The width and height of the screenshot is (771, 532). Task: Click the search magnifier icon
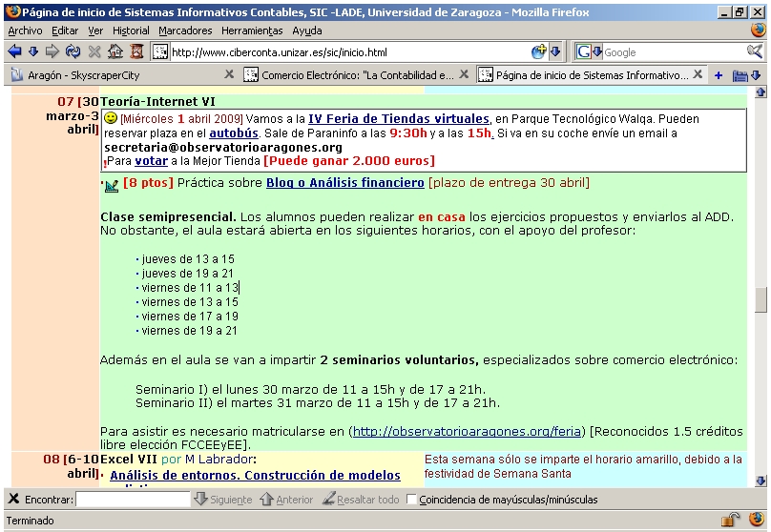pos(754,51)
